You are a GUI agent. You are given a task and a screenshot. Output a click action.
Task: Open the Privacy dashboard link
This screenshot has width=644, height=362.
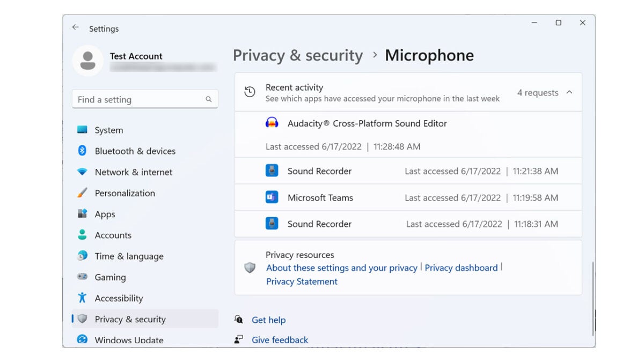click(x=461, y=268)
